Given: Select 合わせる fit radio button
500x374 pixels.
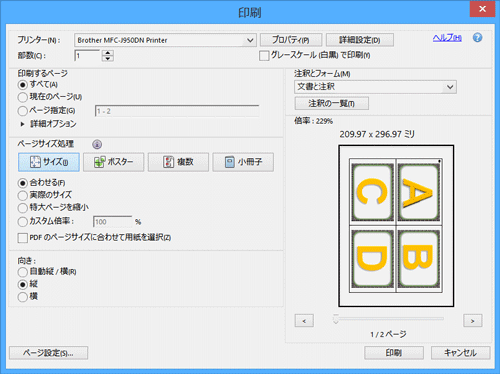Looking at the screenshot, I should point(22,183).
